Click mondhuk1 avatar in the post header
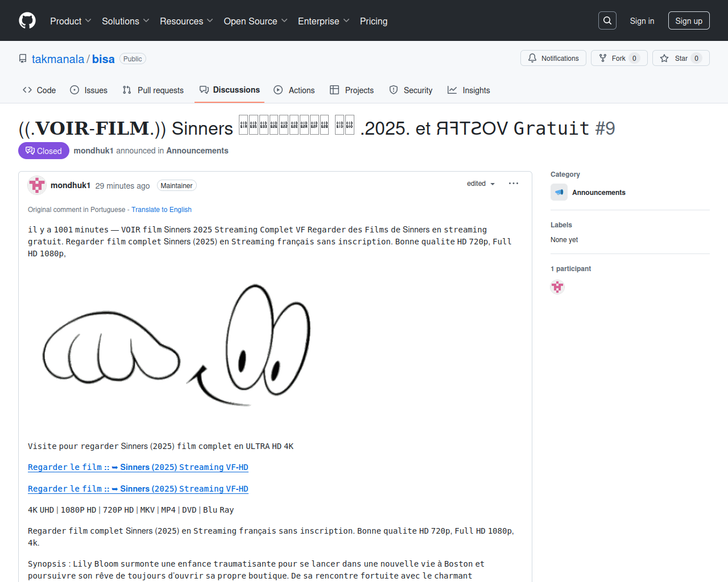728x582 pixels. (37, 185)
